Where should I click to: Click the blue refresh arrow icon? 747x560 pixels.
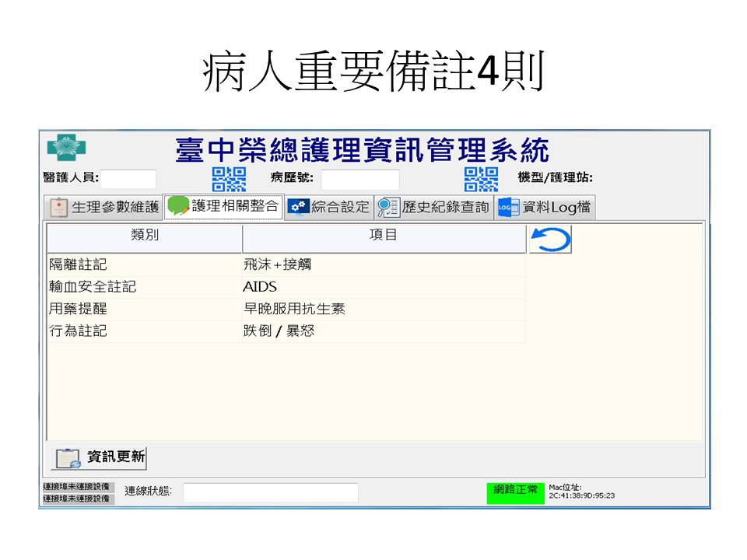pyautogui.click(x=550, y=240)
